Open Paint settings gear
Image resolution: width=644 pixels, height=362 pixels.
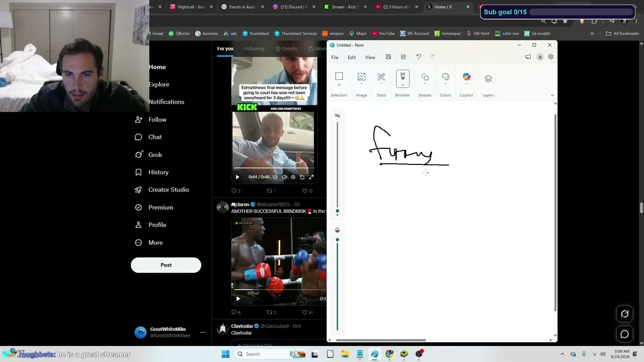(x=551, y=57)
